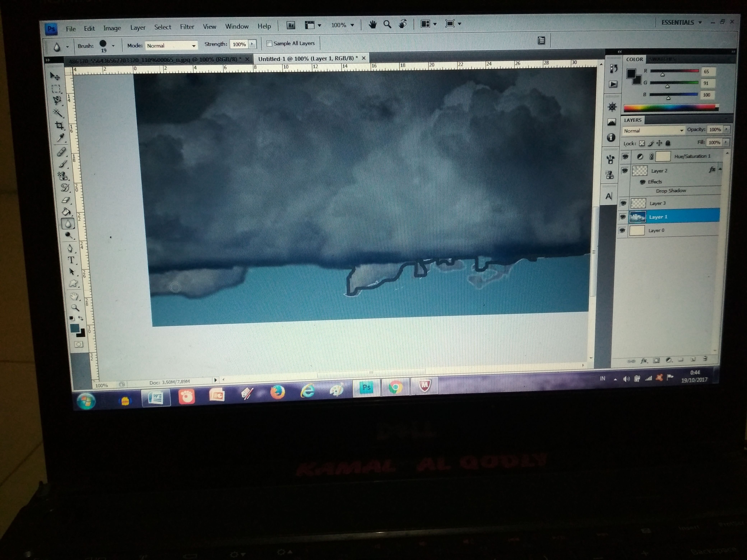The width and height of the screenshot is (747, 560).
Task: Click the Strength value input field
Action: pos(239,44)
